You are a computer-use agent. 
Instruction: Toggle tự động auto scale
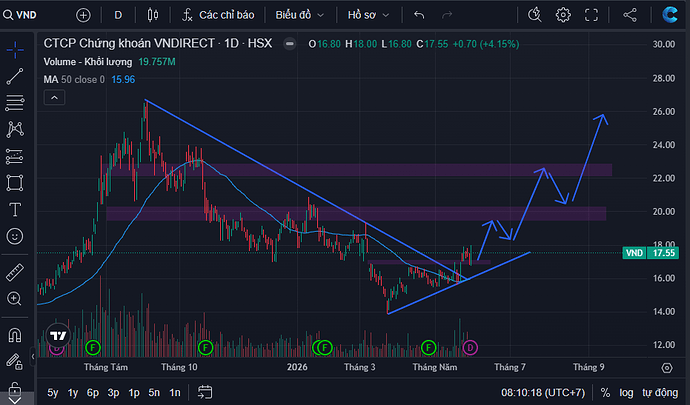(x=660, y=392)
